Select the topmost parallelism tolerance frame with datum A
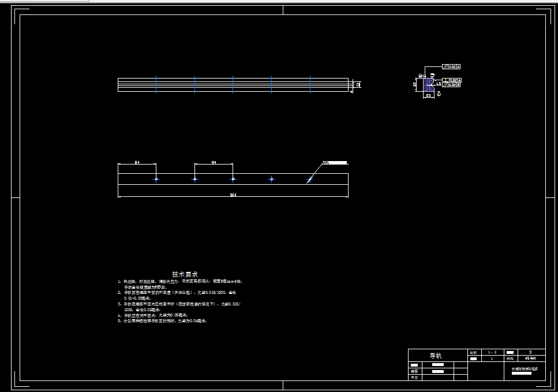558x392 pixels. pyautogui.click(x=451, y=66)
